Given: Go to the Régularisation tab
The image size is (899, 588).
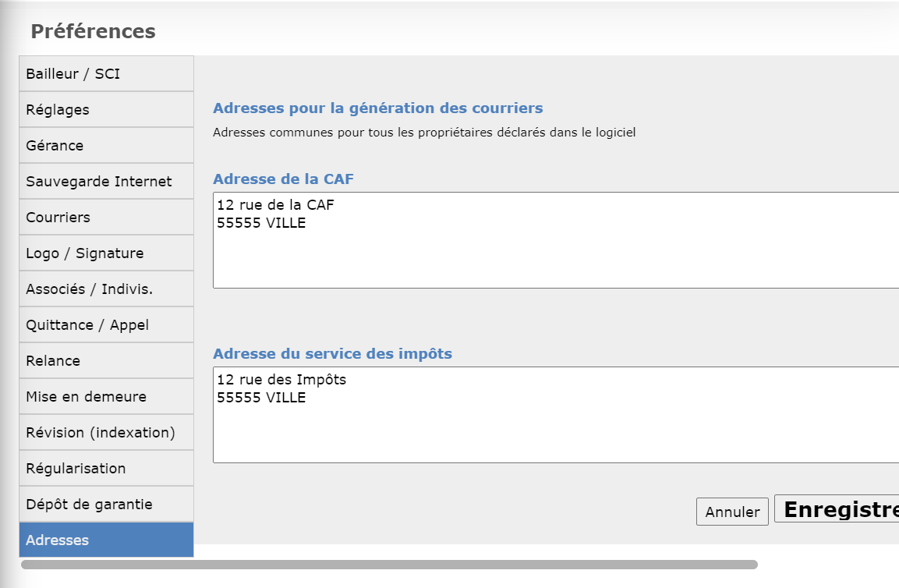Looking at the screenshot, I should pos(106,469).
